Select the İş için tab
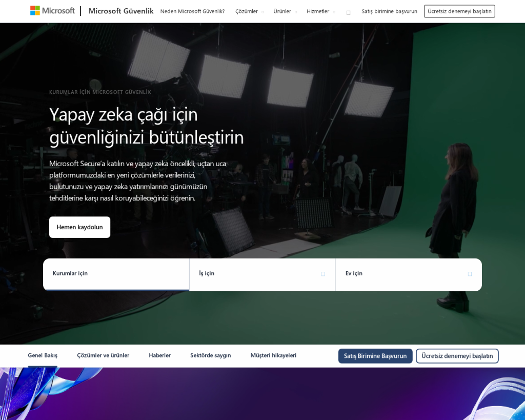Viewport: 525px width, 420px height. pyautogui.click(x=262, y=275)
